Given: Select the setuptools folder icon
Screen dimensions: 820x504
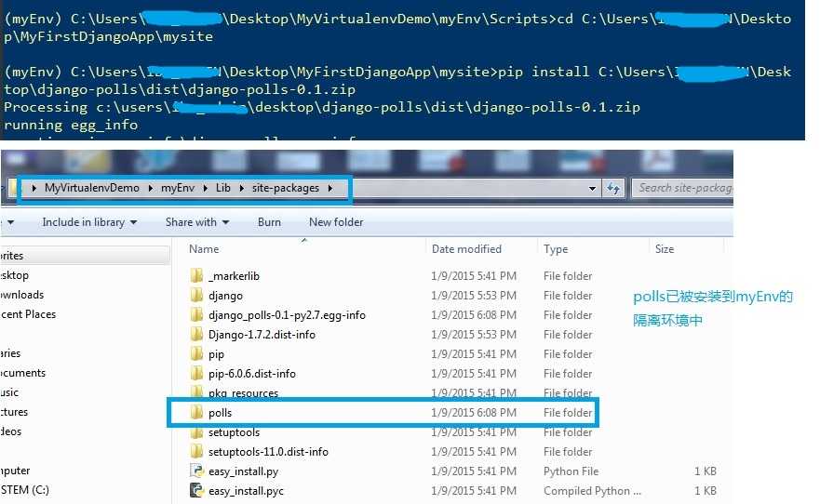Looking at the screenshot, I should [x=196, y=432].
